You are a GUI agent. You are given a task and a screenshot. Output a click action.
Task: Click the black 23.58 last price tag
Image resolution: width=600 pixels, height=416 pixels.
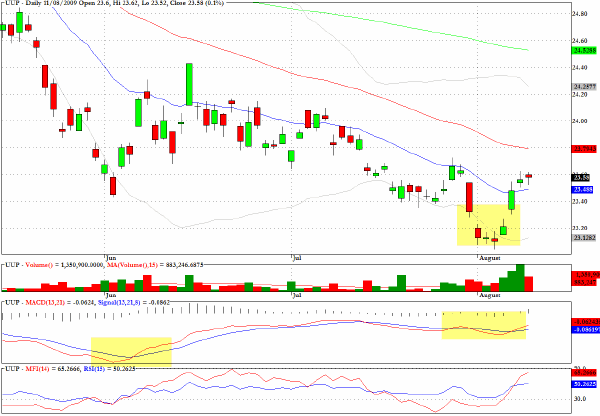pos(580,178)
